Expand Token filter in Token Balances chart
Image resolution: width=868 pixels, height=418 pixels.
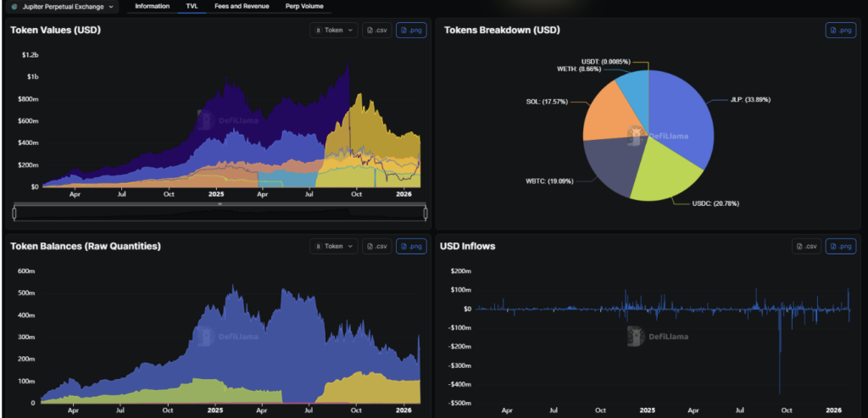coord(334,246)
